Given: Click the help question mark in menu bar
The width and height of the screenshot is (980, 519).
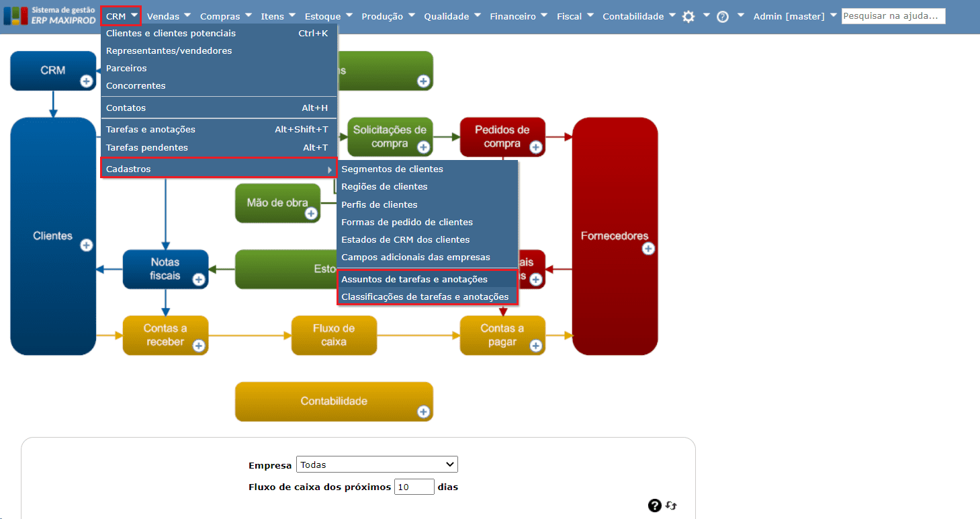Looking at the screenshot, I should 721,15.
